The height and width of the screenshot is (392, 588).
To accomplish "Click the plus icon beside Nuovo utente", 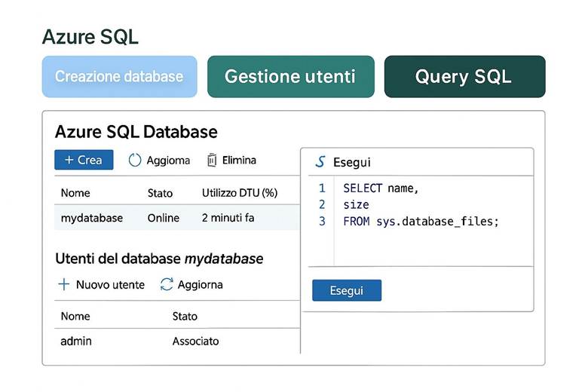I will 64,284.
